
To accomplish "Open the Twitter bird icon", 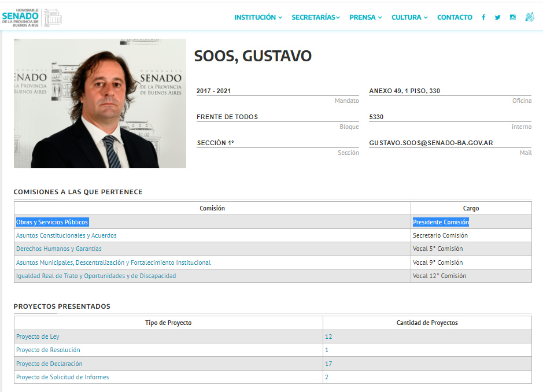I will click(497, 17).
